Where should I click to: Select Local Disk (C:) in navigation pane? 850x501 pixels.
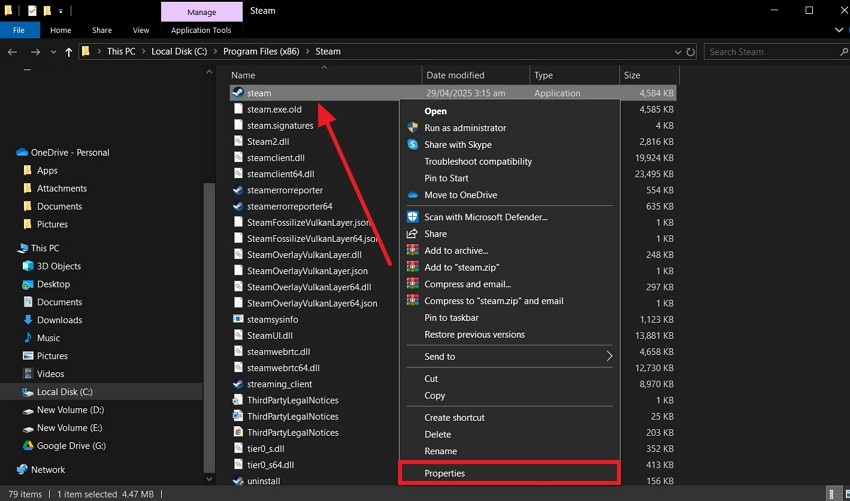pyautogui.click(x=65, y=391)
